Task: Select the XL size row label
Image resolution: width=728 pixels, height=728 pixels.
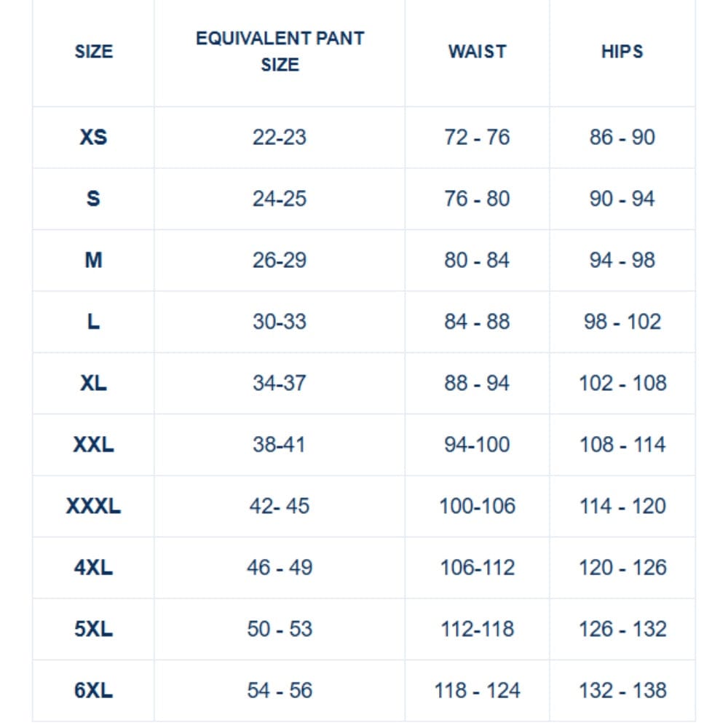Action: pyautogui.click(x=93, y=383)
